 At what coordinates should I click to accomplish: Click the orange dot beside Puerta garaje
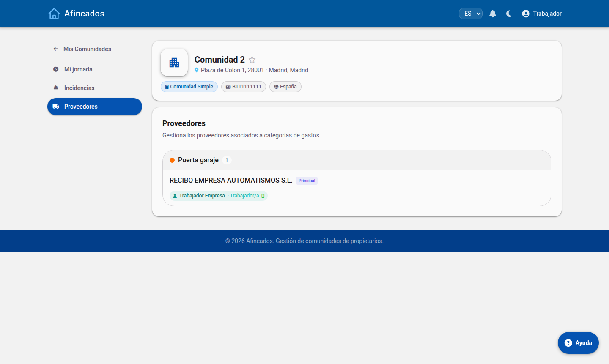pyautogui.click(x=172, y=160)
